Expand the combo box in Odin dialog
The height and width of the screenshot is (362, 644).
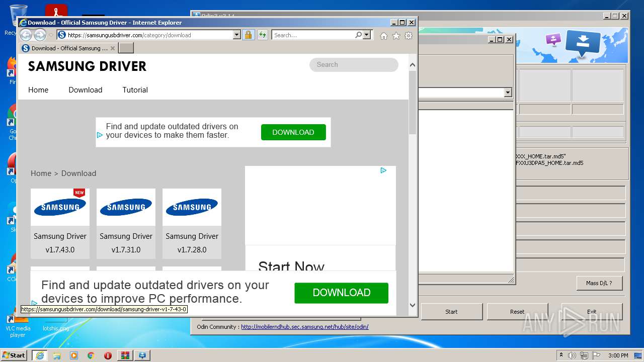[x=508, y=93]
